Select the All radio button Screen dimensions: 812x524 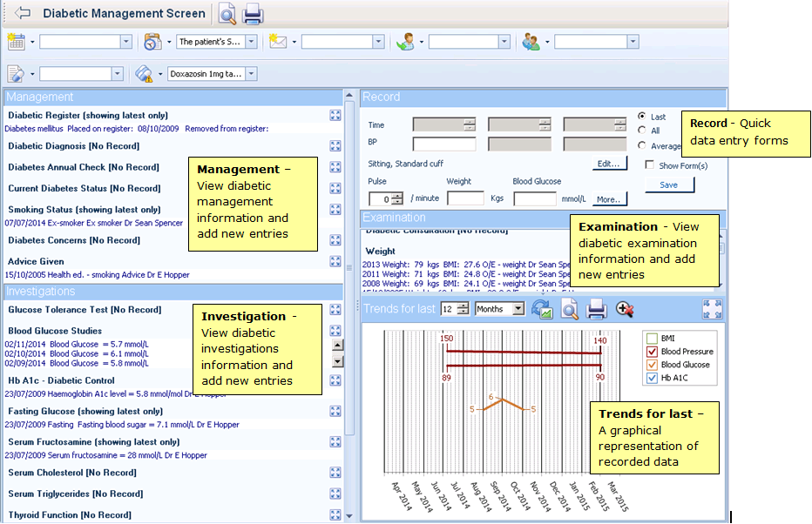pyautogui.click(x=642, y=131)
